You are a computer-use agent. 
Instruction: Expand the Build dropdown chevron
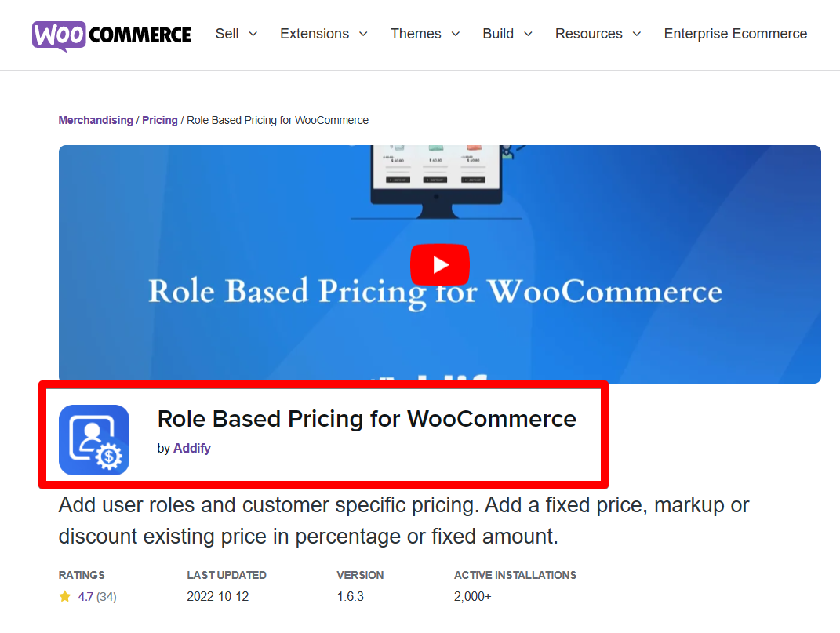(528, 34)
